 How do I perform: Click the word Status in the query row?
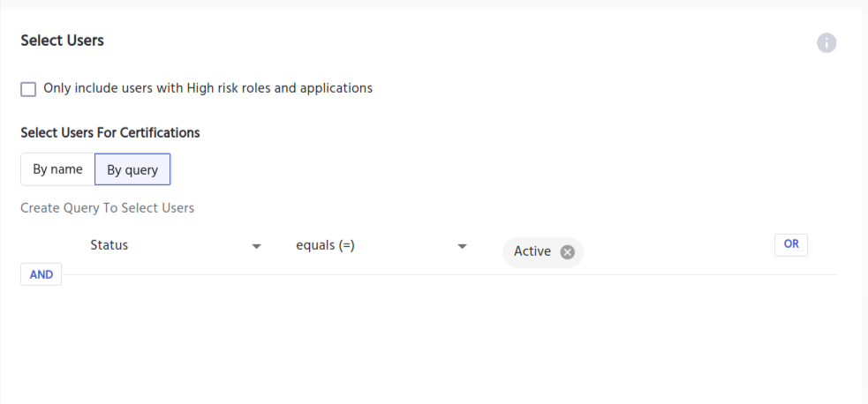109,245
